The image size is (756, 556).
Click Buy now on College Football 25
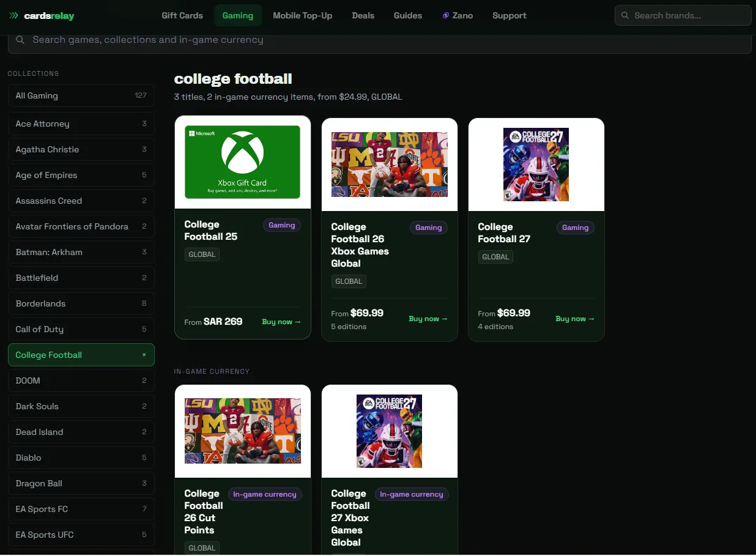tap(281, 322)
